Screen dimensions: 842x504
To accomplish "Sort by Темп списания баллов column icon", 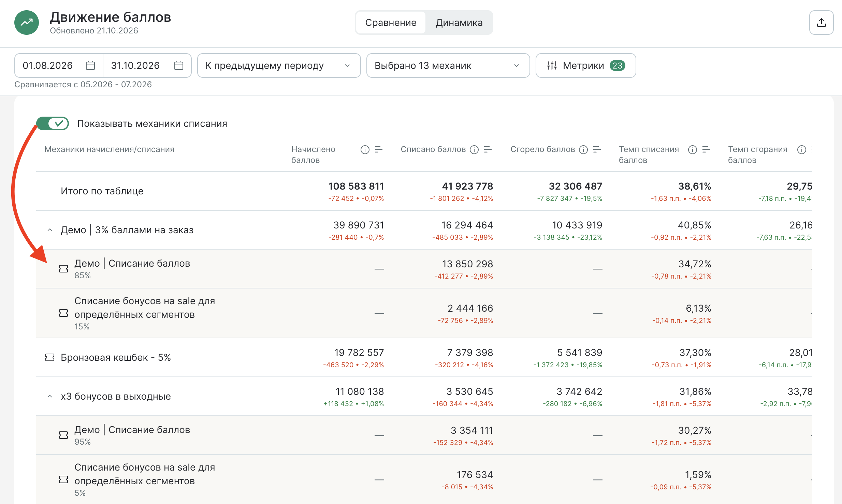I will (x=706, y=150).
